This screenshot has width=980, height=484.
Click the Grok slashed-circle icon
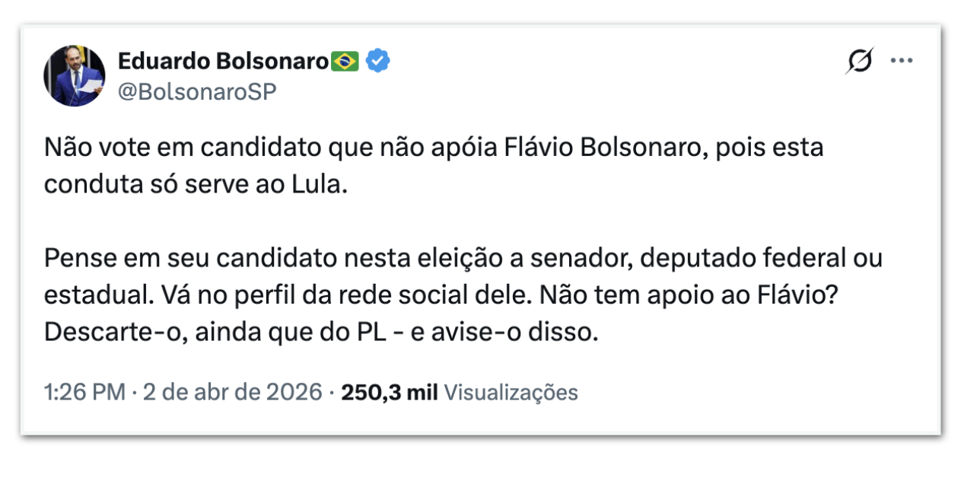(x=860, y=62)
